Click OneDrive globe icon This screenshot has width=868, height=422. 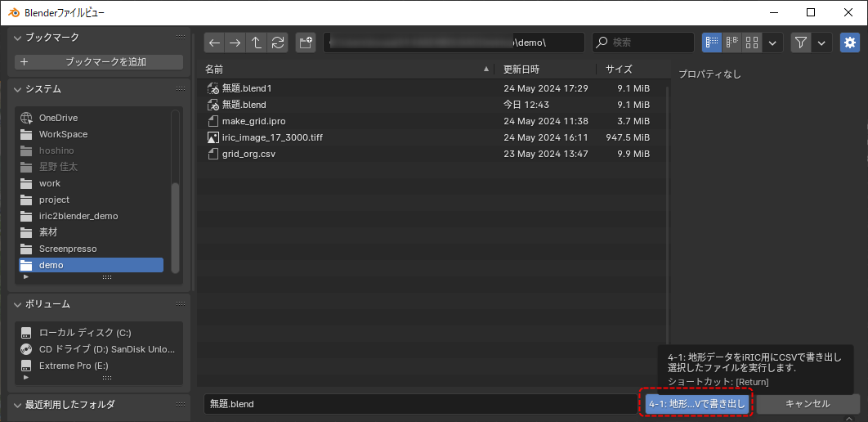coord(26,118)
